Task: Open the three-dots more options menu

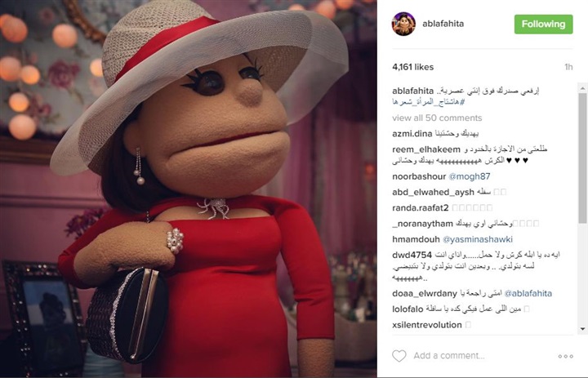Action: [565, 356]
